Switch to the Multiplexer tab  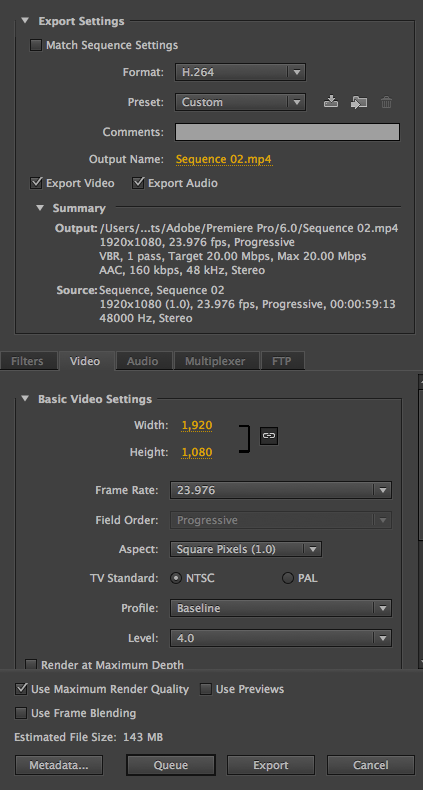215,361
